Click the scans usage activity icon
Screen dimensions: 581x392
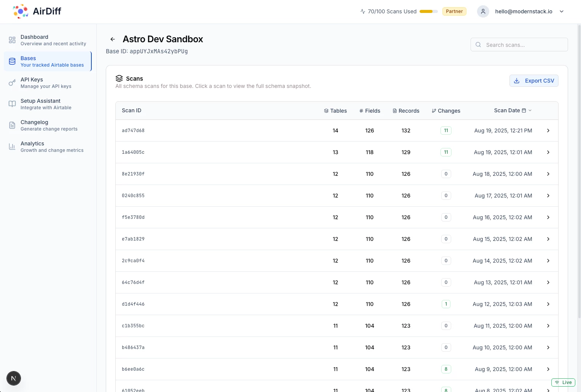click(363, 11)
